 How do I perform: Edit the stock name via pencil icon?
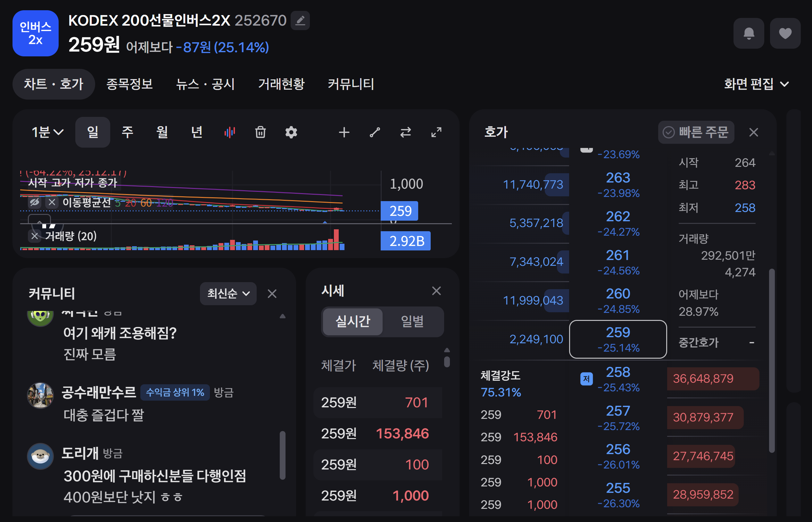coord(300,20)
